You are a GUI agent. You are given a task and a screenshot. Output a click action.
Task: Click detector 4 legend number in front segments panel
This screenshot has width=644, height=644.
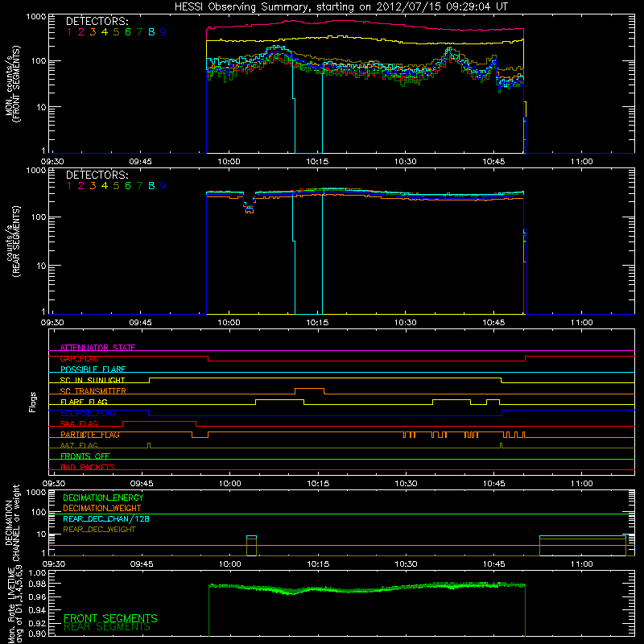(105, 32)
